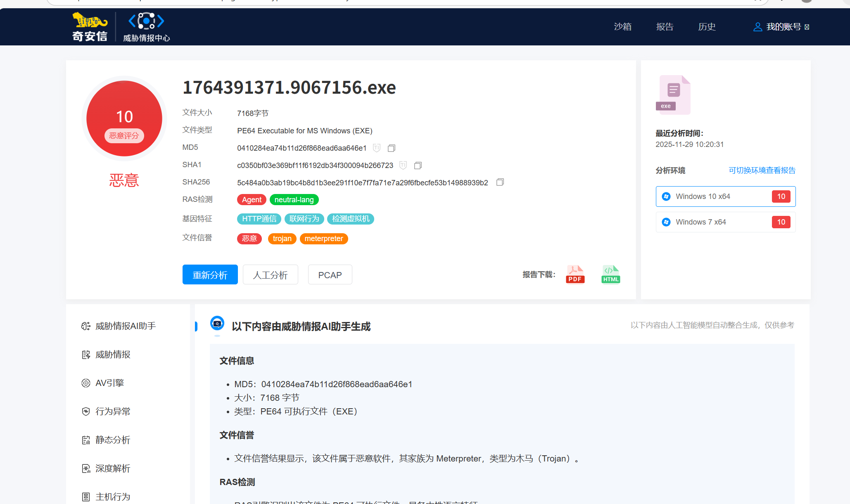The image size is (850, 504).
Task: Click the 重新分析 reanalyze button
Action: coord(210,275)
